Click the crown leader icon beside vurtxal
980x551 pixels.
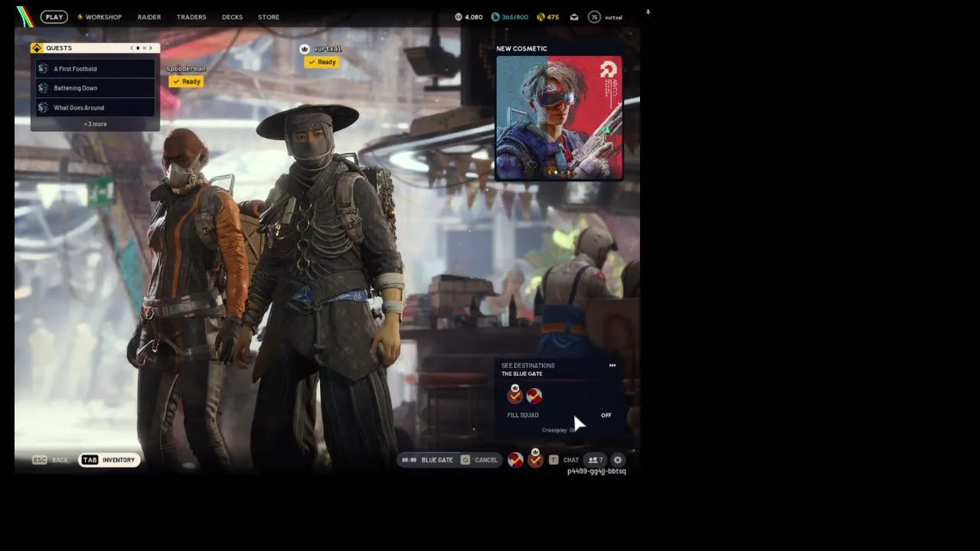305,49
